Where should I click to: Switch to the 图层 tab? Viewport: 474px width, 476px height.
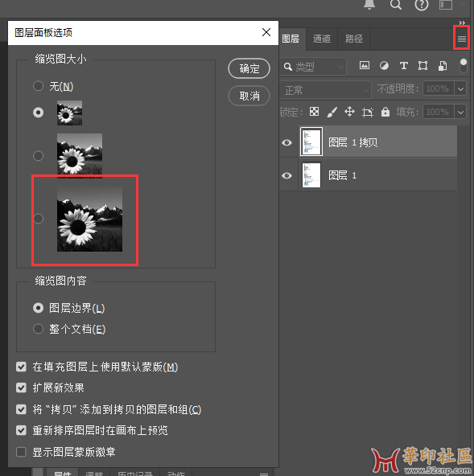291,39
